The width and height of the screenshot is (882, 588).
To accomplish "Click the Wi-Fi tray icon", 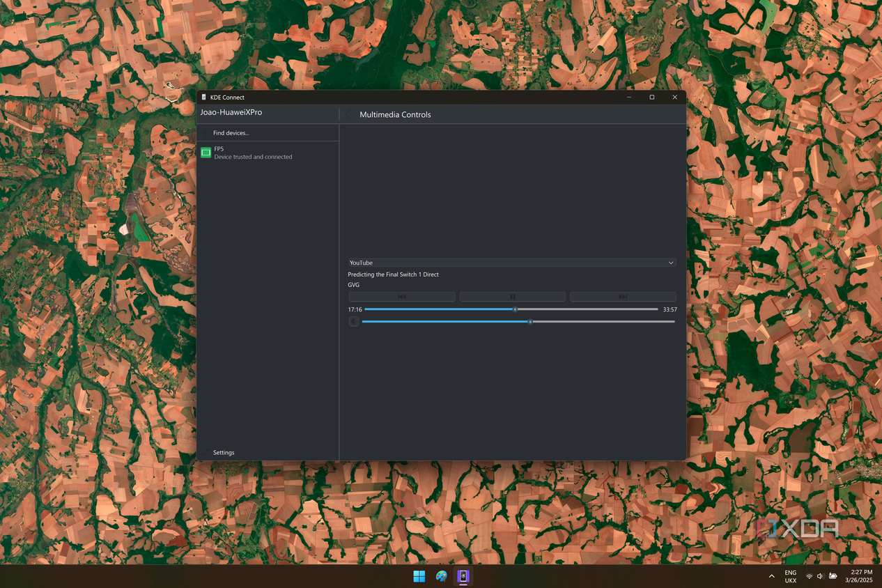I will [x=809, y=576].
